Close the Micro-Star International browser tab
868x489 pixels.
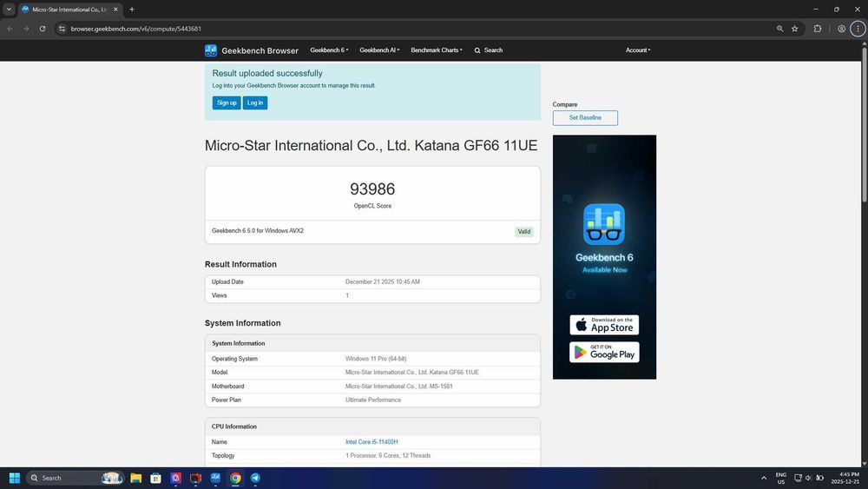tap(115, 10)
